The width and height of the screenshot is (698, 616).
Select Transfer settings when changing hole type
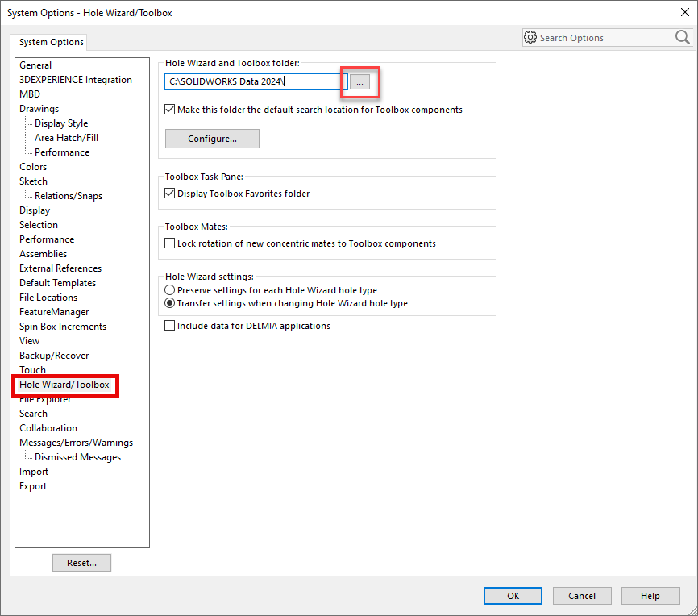click(x=170, y=304)
